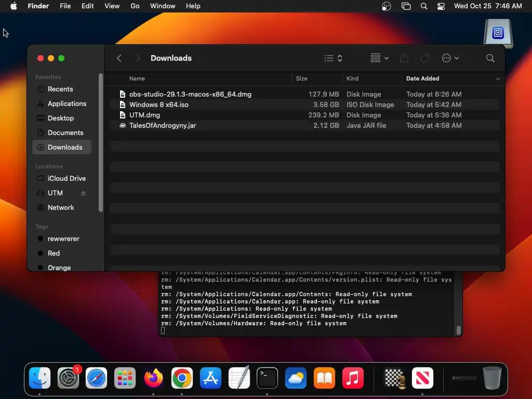Select Documents in the sidebar
The image size is (532, 399).
tap(62, 133)
